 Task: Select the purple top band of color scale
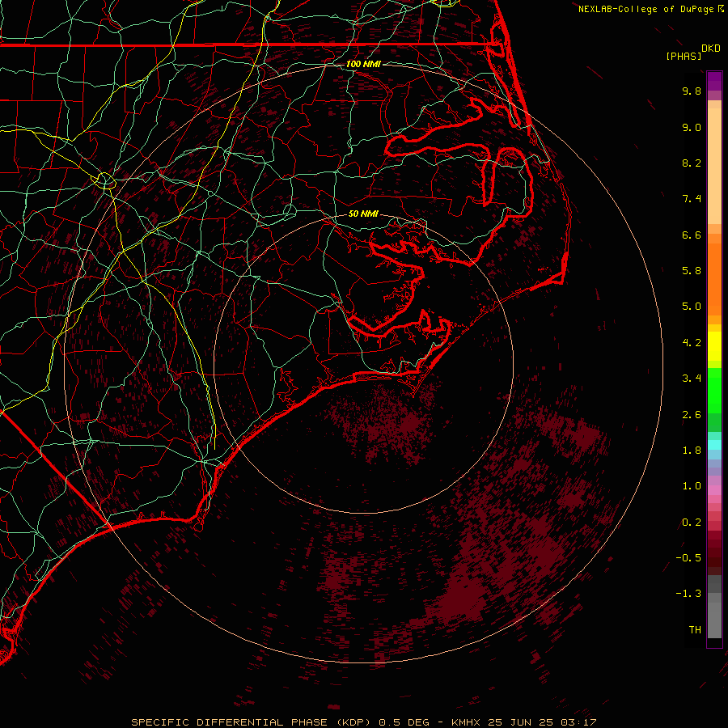click(x=714, y=81)
